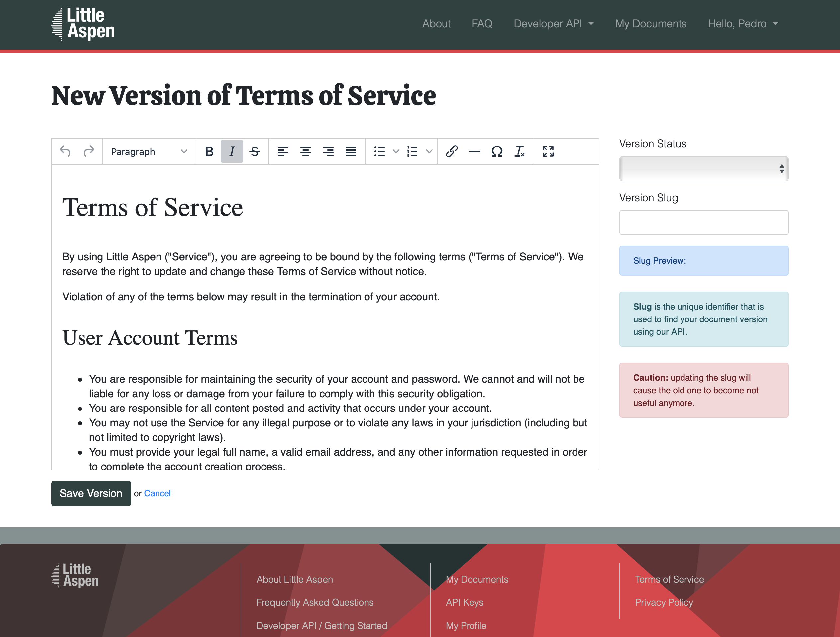This screenshot has width=840, height=637.
Task: Center-align the text
Action: [305, 151]
